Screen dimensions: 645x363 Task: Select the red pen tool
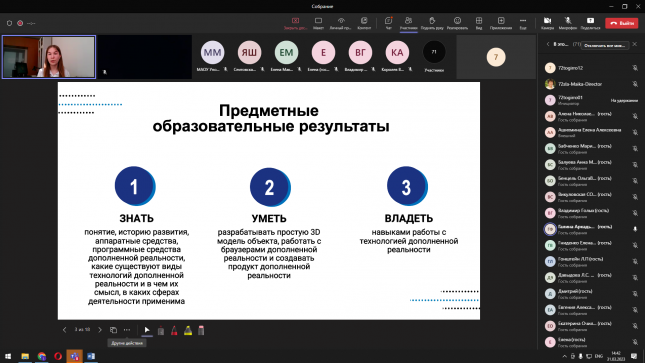click(x=174, y=330)
